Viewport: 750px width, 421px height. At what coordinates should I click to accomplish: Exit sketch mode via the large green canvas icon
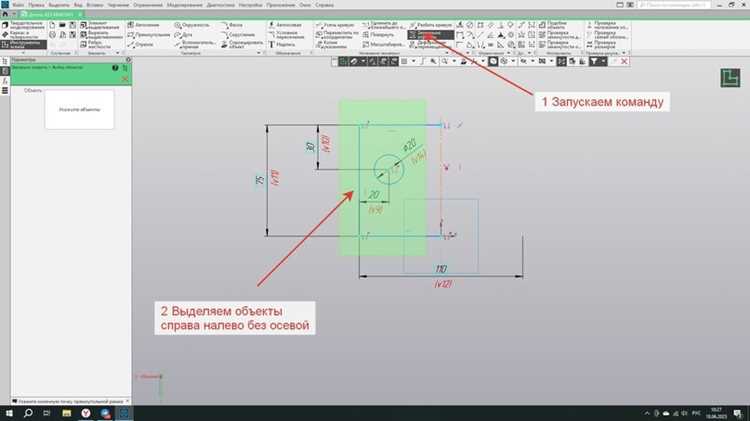[x=730, y=78]
